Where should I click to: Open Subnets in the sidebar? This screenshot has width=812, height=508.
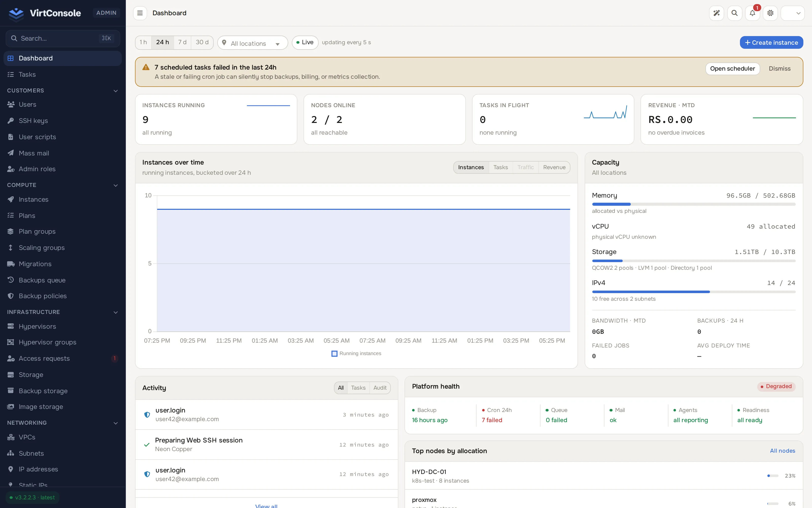[x=63, y=453]
